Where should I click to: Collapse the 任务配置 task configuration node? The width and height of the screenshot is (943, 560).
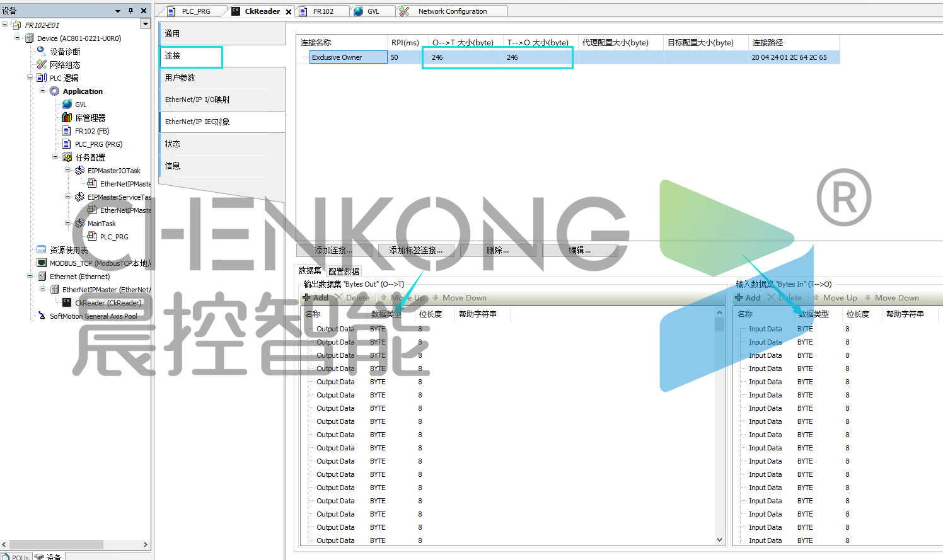55,157
